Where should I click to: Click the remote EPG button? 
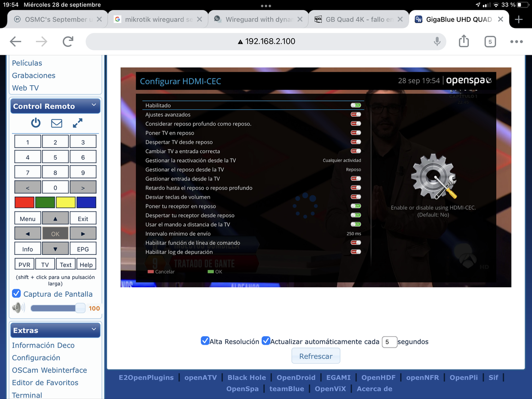click(83, 249)
